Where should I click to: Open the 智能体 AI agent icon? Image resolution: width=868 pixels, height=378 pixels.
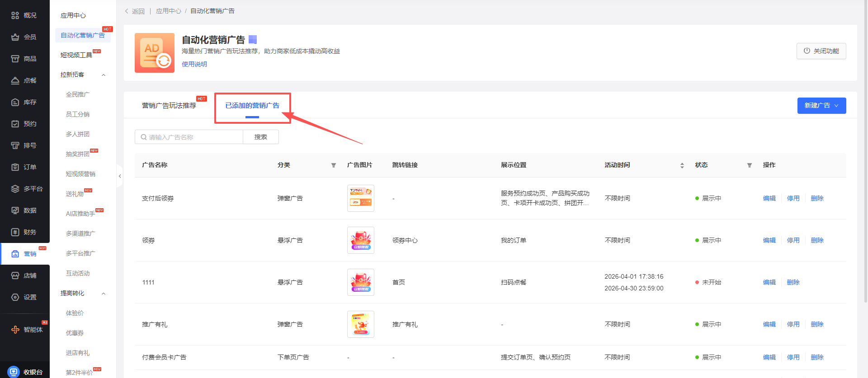(15, 330)
